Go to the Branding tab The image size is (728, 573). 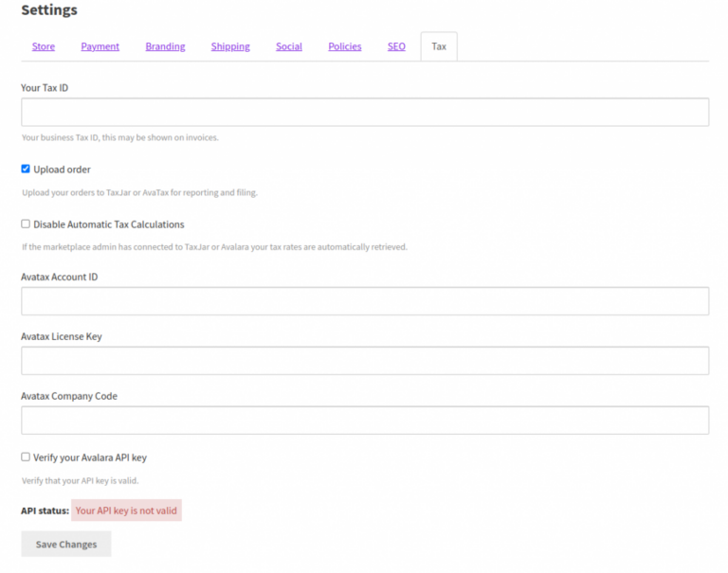pos(165,46)
